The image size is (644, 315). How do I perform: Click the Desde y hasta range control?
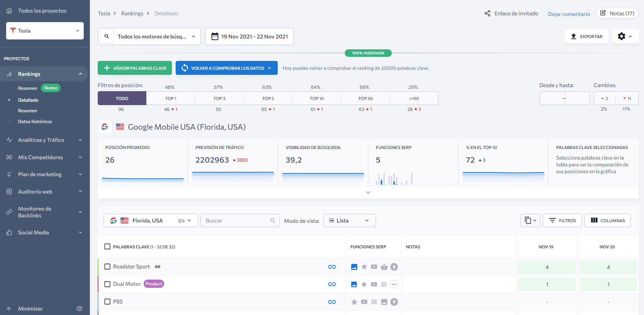[x=564, y=98]
